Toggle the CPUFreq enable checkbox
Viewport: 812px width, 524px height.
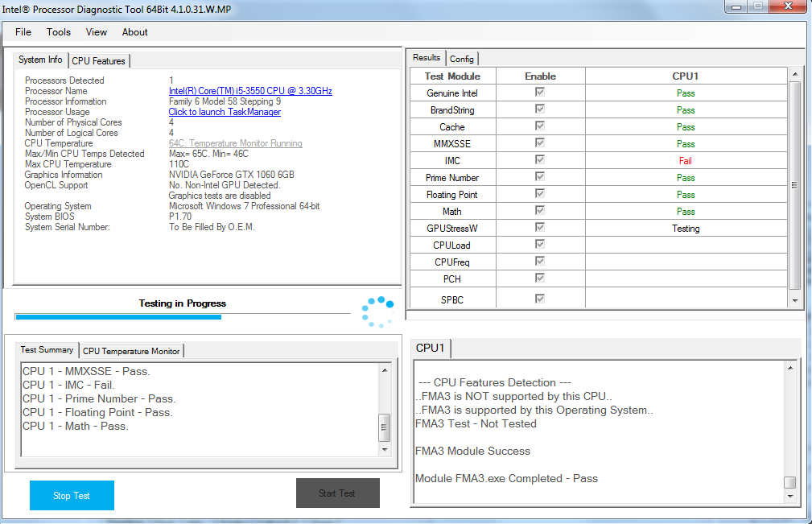click(x=540, y=261)
